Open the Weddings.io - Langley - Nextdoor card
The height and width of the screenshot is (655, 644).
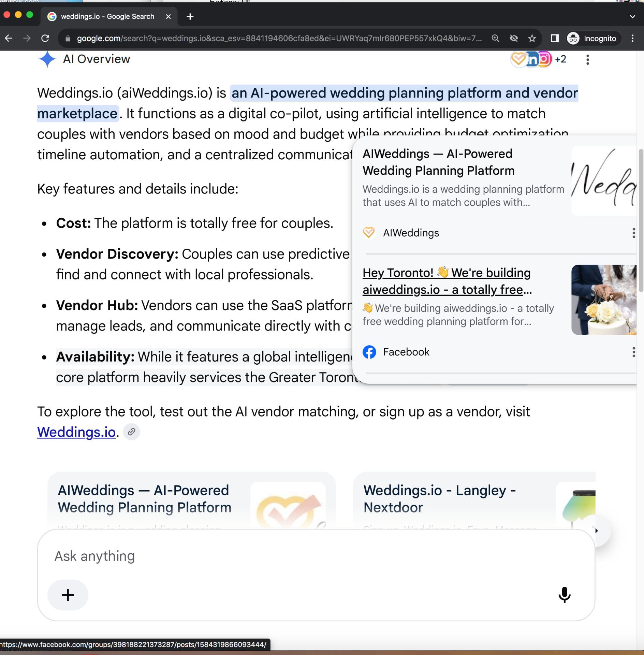pyautogui.click(x=474, y=500)
